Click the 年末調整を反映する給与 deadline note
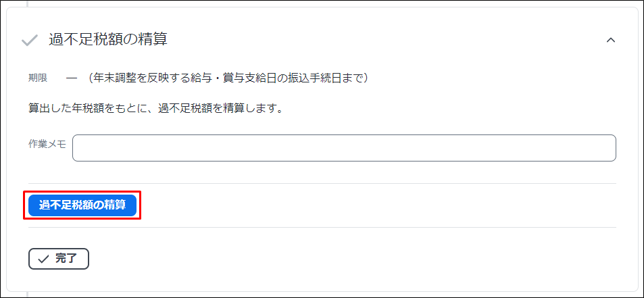The height and width of the screenshot is (298, 644). click(x=228, y=78)
